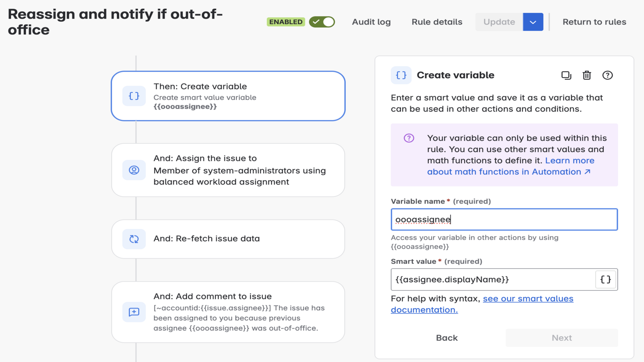This screenshot has width=644, height=362.
Task: Toggle the rule enabled switch off
Action: (x=322, y=22)
